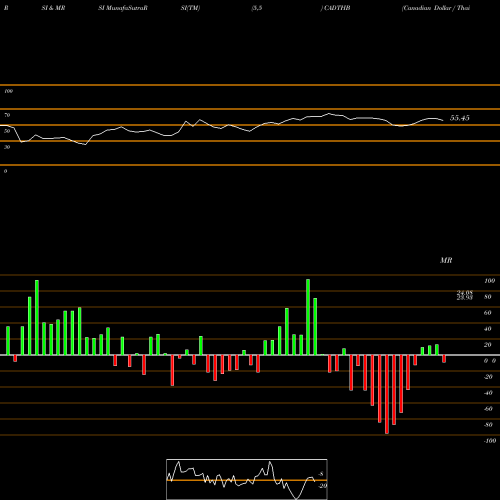Click the MR axis label -20

pos(488,377)
